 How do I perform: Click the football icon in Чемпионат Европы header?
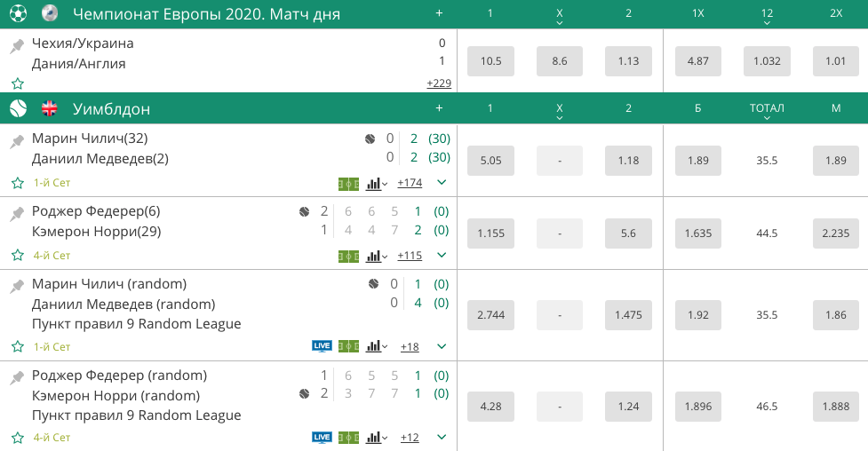click(18, 13)
